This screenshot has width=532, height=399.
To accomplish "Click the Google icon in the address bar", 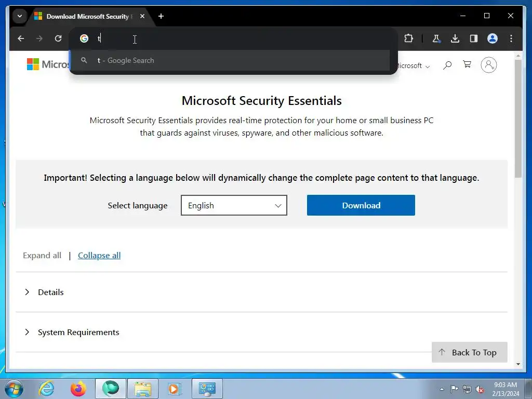I will pos(84,38).
